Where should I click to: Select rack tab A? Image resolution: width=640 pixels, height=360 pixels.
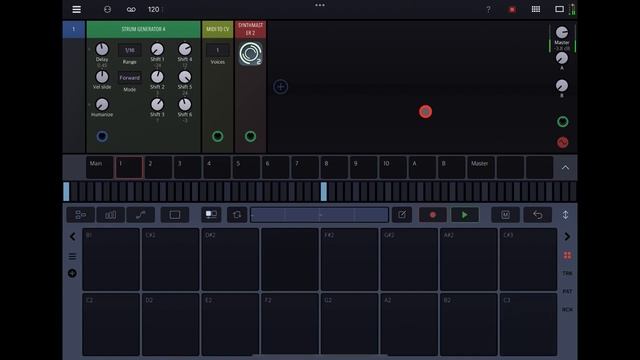click(x=422, y=167)
